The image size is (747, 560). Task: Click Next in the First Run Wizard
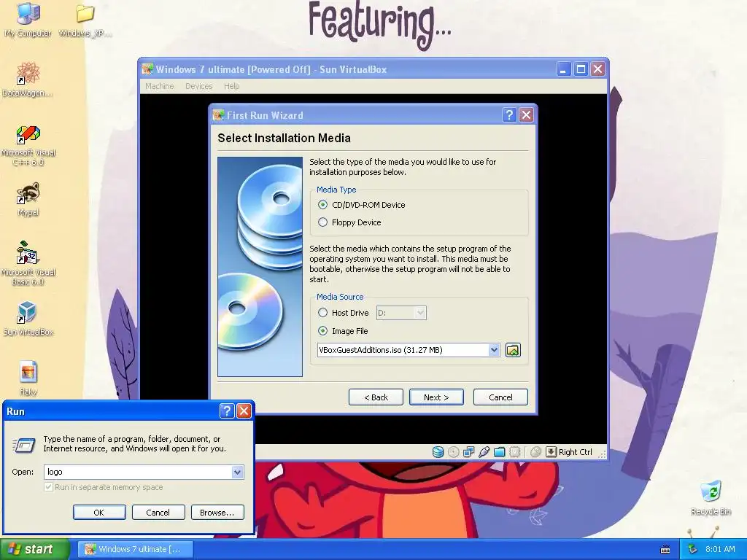[x=436, y=397]
